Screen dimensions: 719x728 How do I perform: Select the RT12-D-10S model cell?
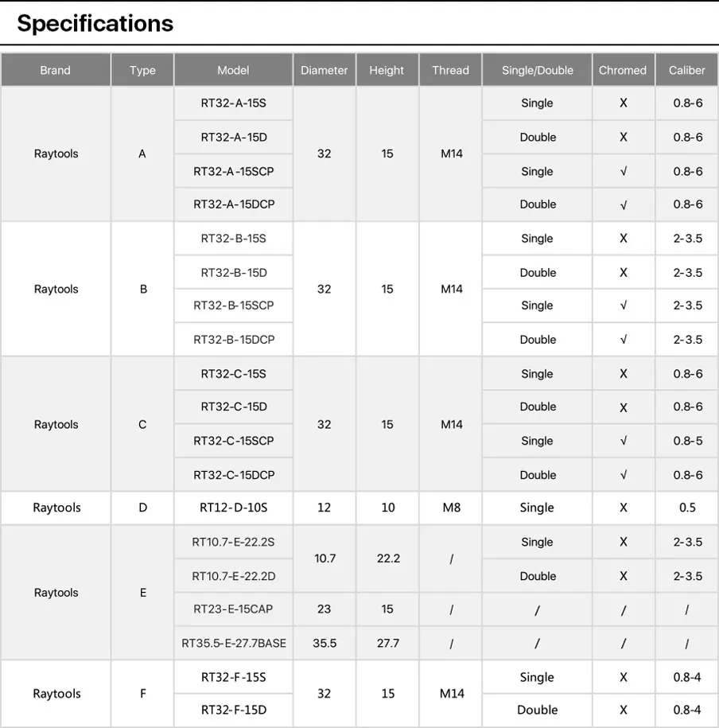(x=234, y=508)
